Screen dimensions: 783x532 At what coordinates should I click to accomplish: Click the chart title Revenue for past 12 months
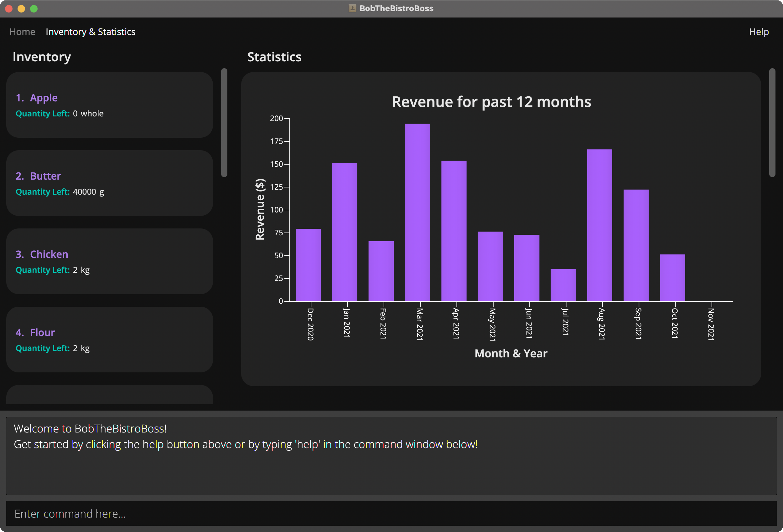click(x=491, y=102)
